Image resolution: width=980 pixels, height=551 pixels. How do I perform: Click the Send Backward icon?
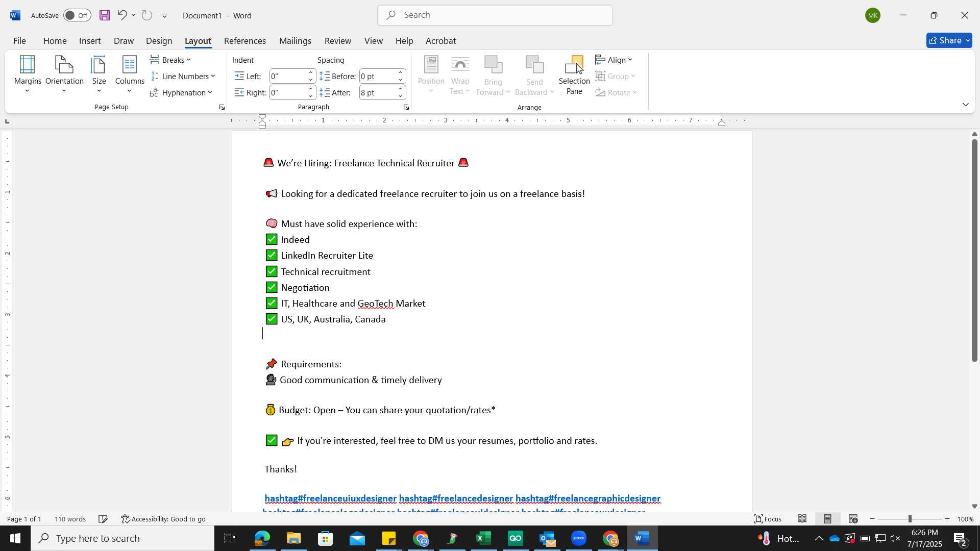tap(534, 64)
